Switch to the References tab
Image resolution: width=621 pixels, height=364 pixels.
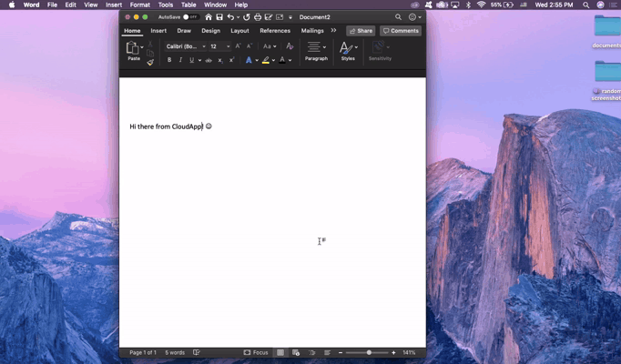point(274,31)
